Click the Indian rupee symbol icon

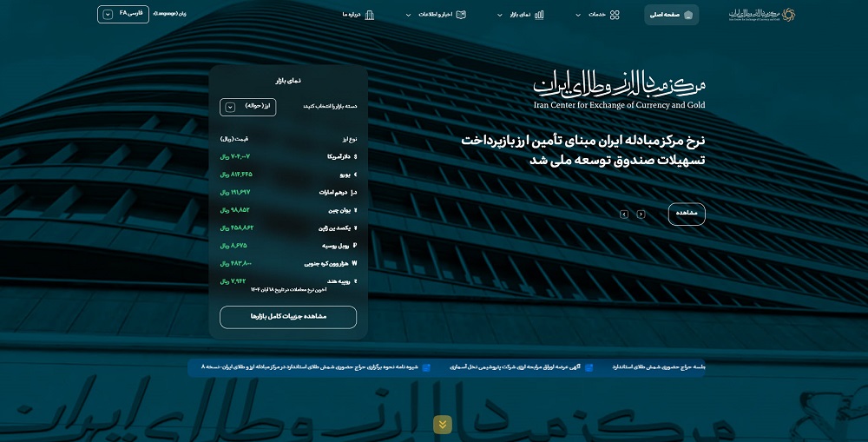click(355, 281)
